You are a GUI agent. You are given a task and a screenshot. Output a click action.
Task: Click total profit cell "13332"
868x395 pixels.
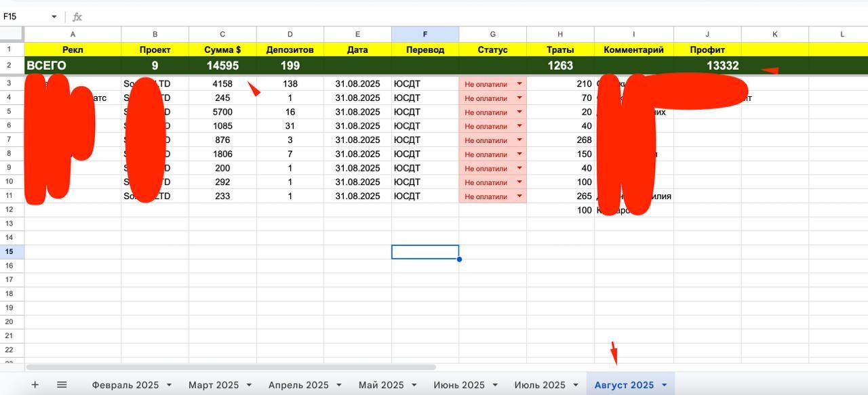707,66
